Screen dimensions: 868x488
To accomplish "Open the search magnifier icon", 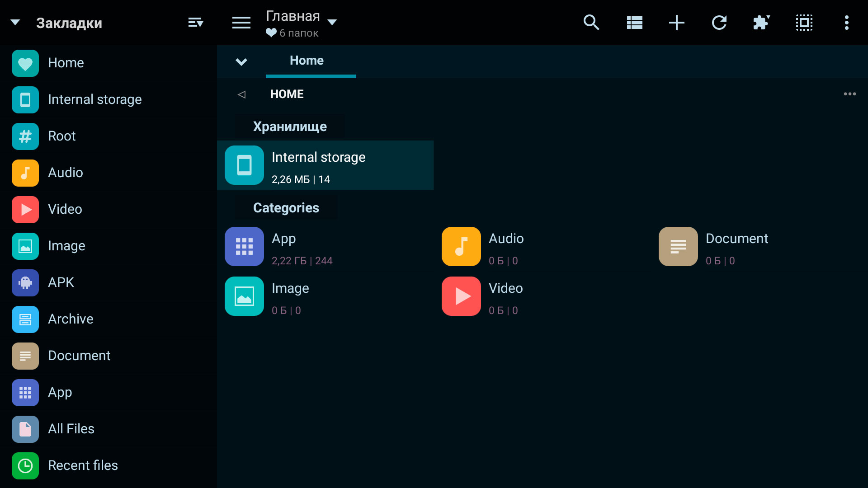I will [591, 23].
